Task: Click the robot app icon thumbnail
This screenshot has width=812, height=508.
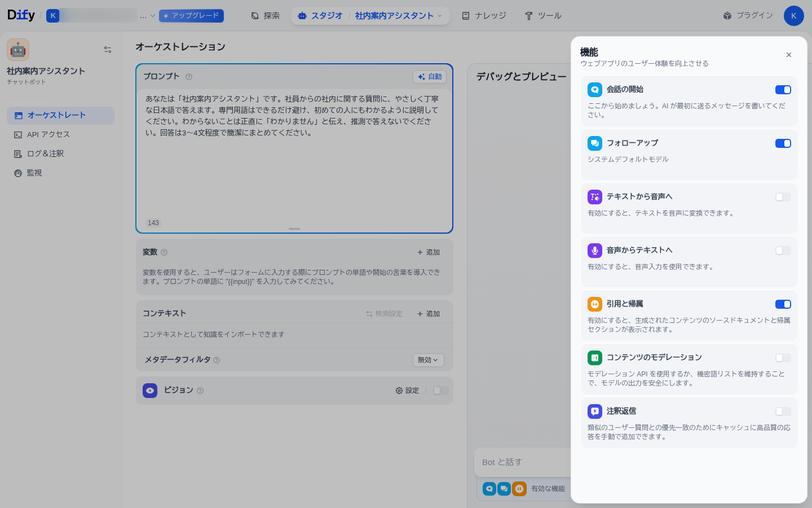Action: click(18, 50)
